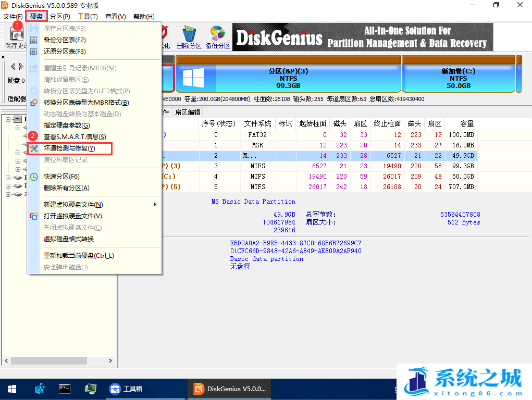This screenshot has height=400, width=532.
Task: Open the 工具(T) menu
Action: click(x=88, y=17)
